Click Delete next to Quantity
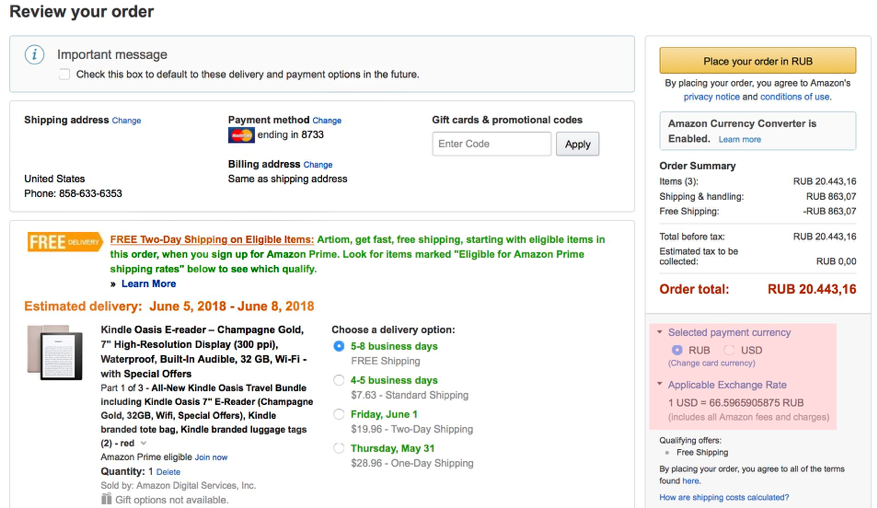877x508 pixels. [x=168, y=472]
